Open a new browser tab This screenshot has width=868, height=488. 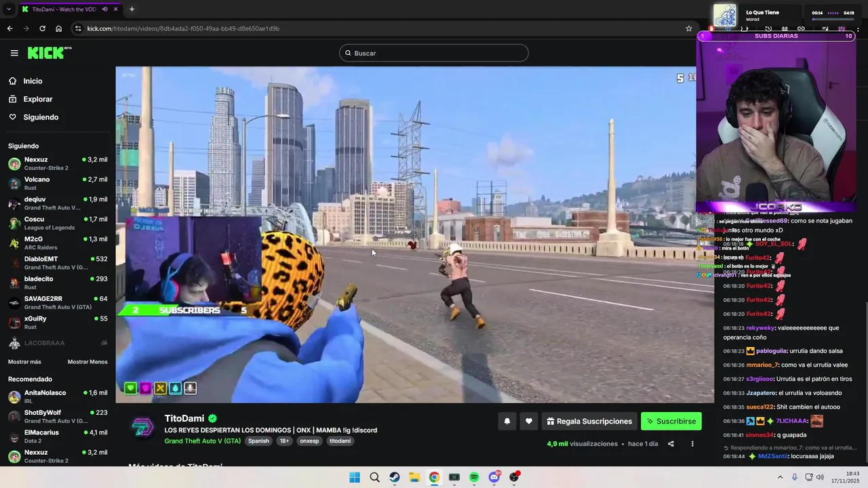click(132, 9)
